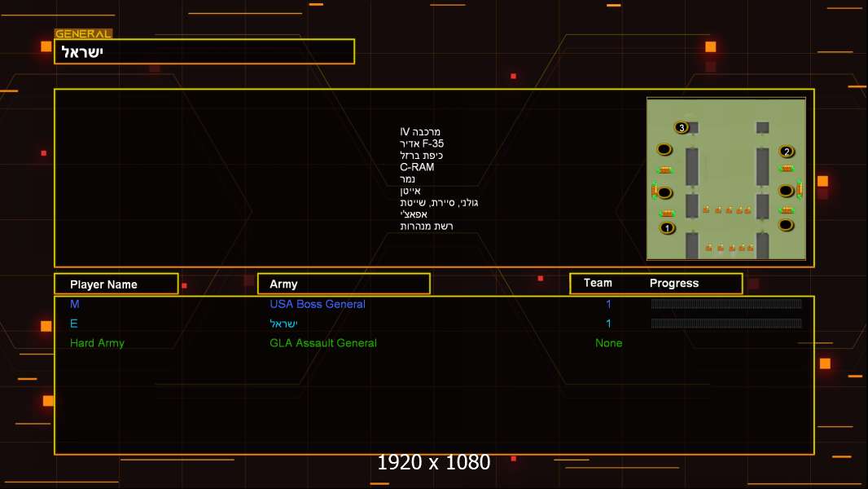The height and width of the screenshot is (489, 868).
Task: Select the USA Boss General army entry
Action: click(x=318, y=304)
